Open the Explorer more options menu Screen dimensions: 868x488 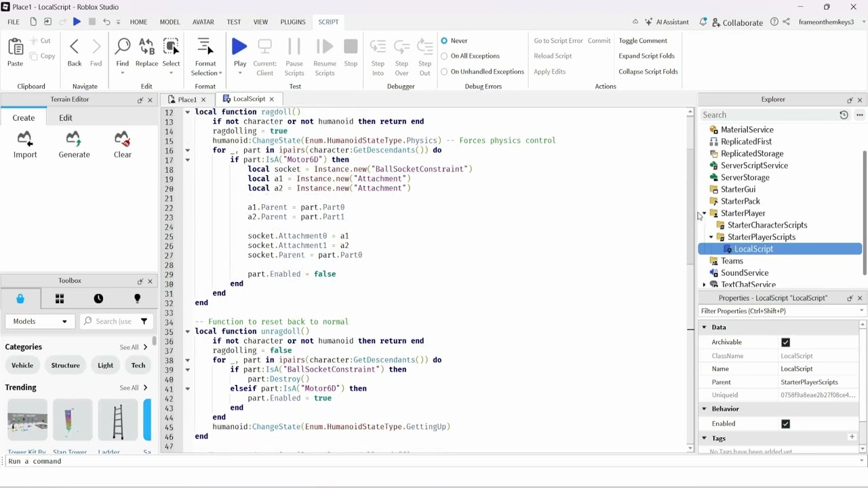coord(860,115)
